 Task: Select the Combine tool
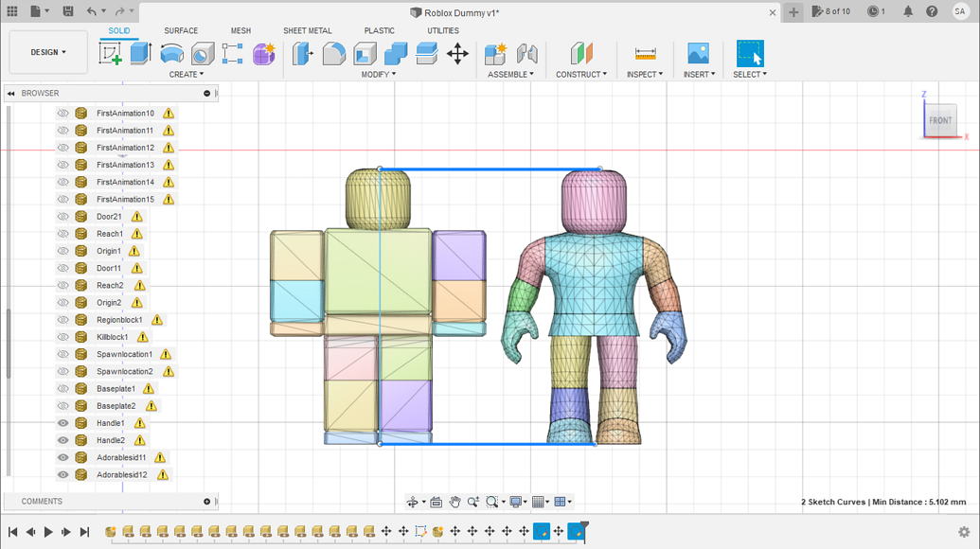[x=396, y=54]
